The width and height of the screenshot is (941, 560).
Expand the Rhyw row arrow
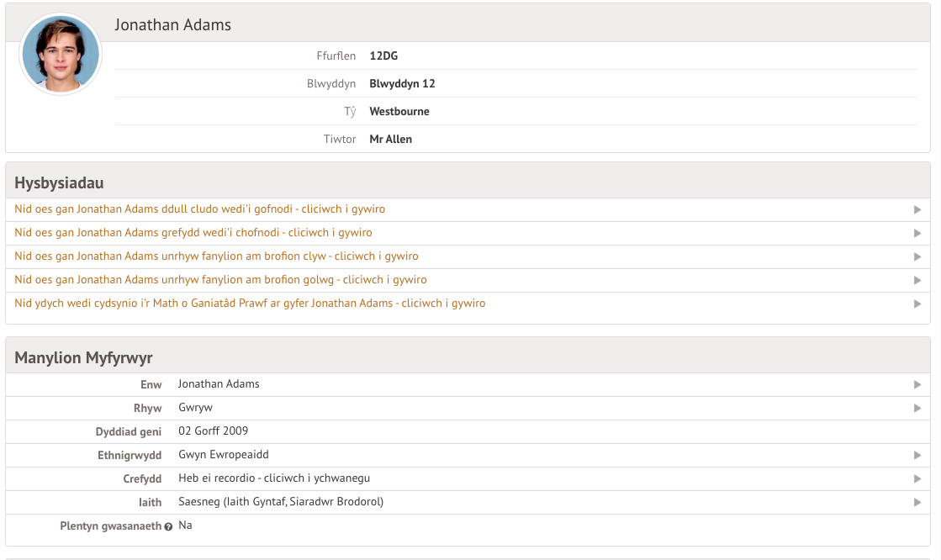click(917, 408)
